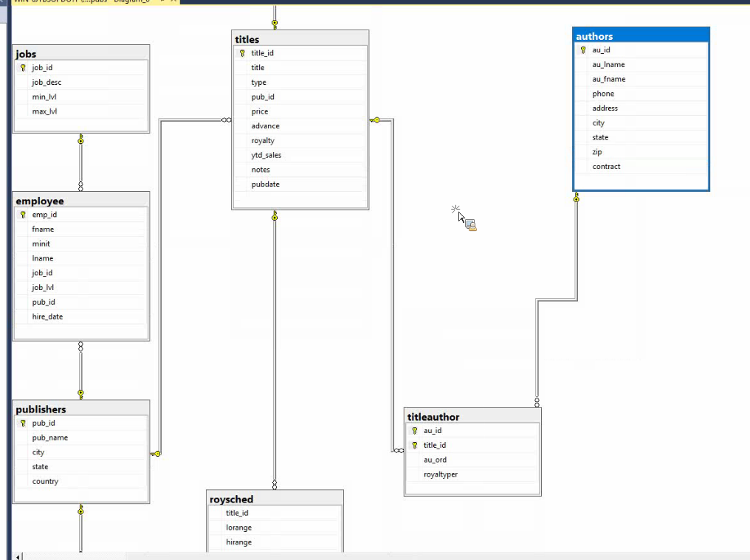Select the key icon beside pub_id in publishers table
This screenshot has height=560, width=750.
pos(23,424)
